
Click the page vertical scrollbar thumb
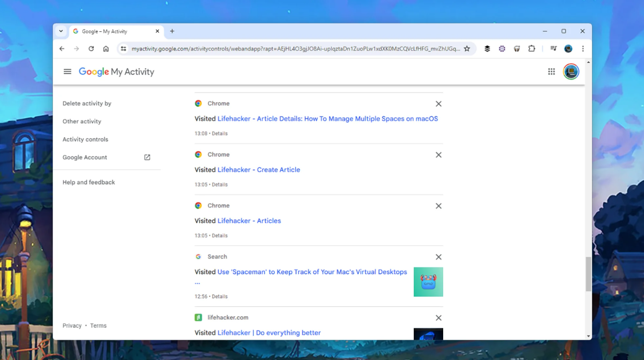tap(588, 274)
